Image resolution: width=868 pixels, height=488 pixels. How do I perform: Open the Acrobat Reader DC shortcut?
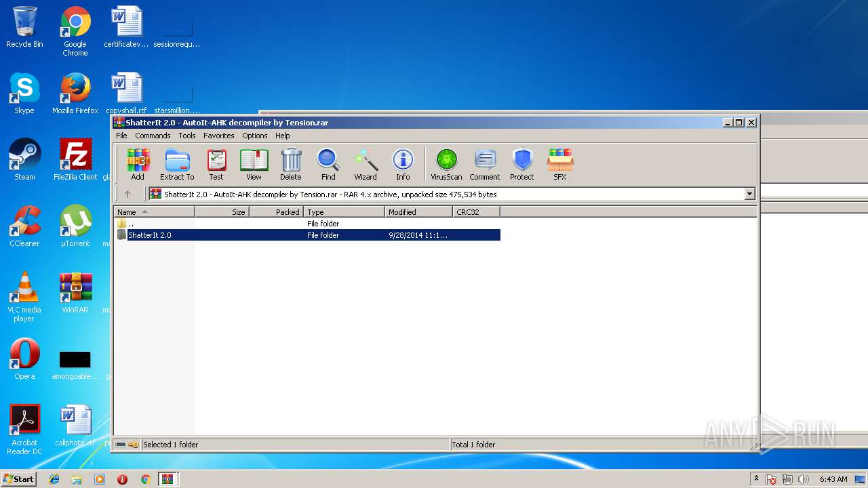pyautogui.click(x=24, y=430)
